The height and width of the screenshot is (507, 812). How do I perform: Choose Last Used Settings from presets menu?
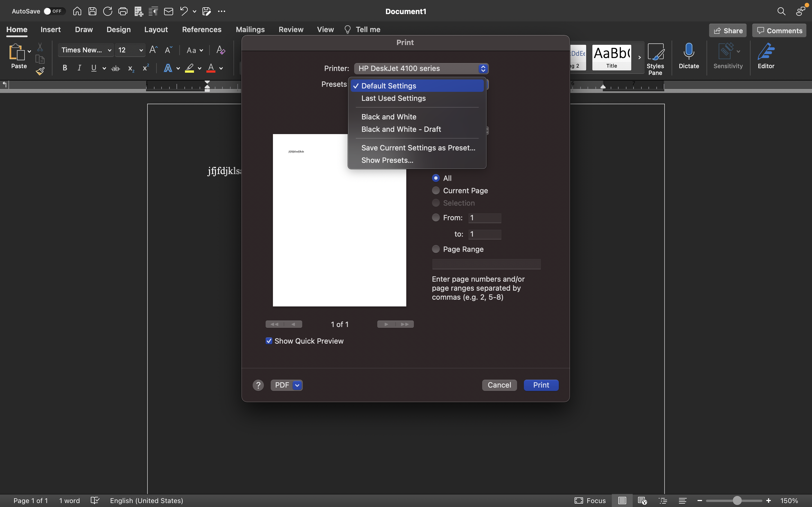[x=393, y=98]
